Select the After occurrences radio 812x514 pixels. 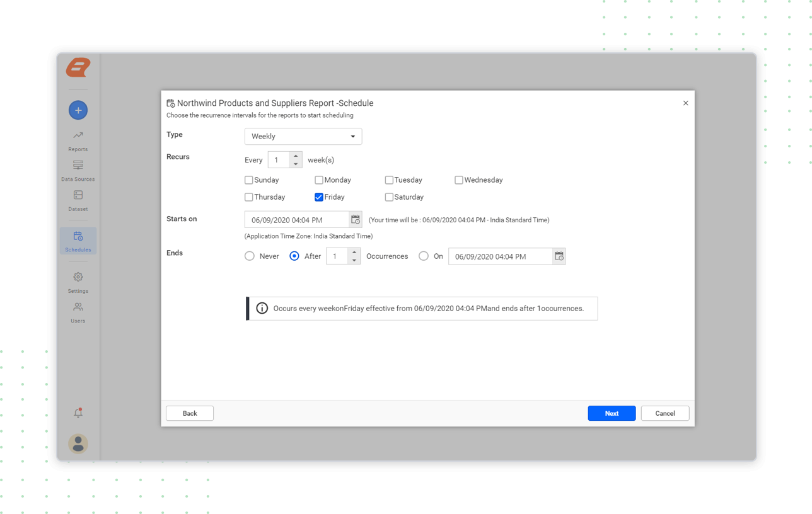click(294, 256)
